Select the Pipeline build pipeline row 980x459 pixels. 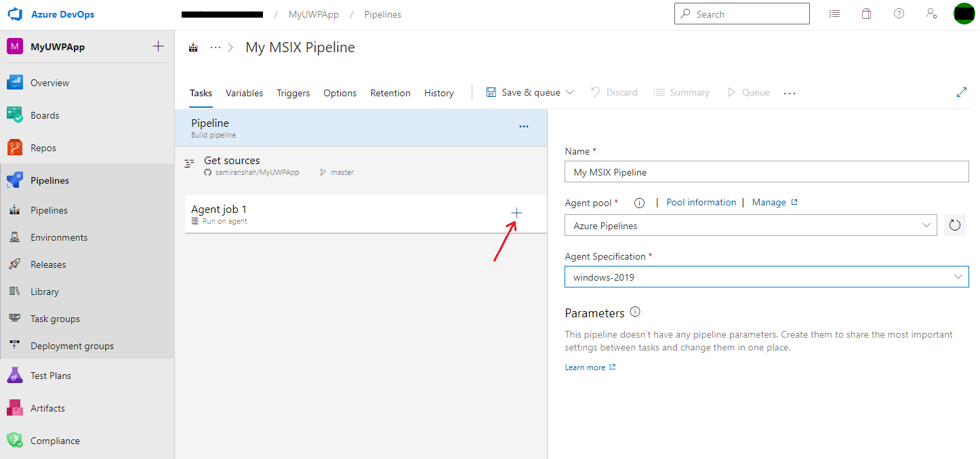click(361, 127)
